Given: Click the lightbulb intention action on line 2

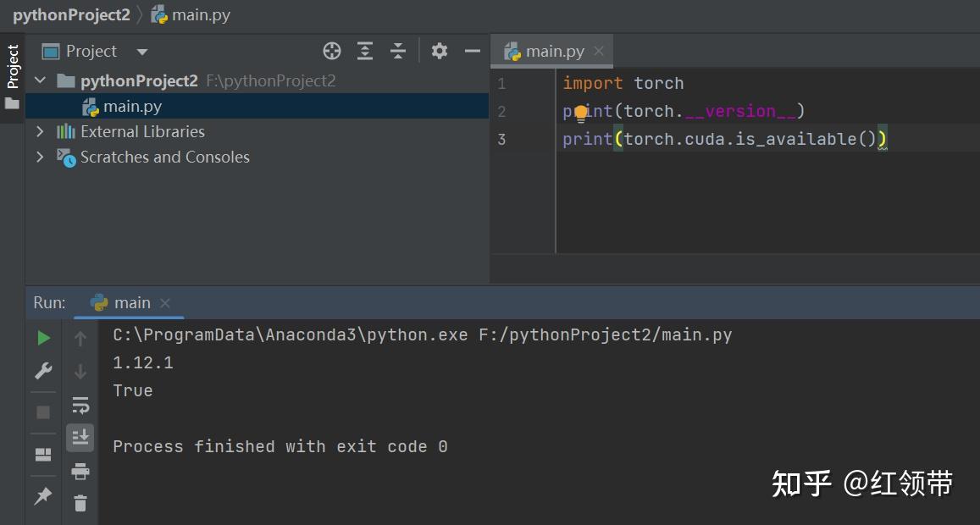Looking at the screenshot, I should tap(580, 111).
